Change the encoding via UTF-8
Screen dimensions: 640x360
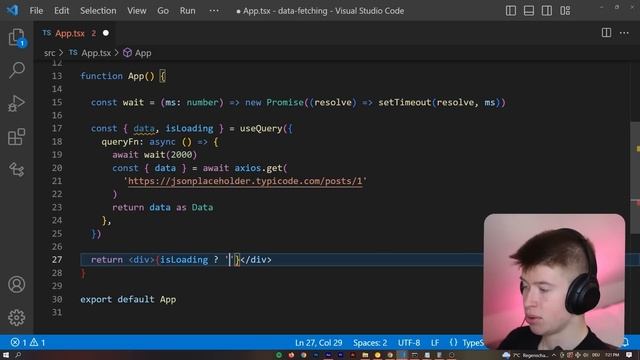point(409,342)
